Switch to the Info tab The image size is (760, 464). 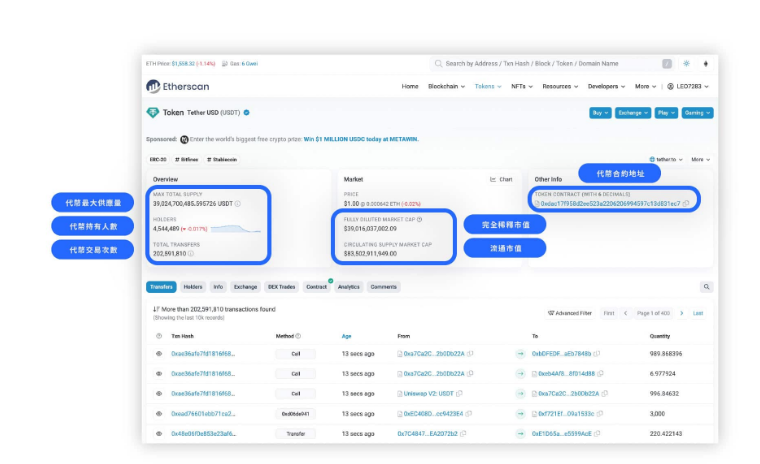(218, 287)
